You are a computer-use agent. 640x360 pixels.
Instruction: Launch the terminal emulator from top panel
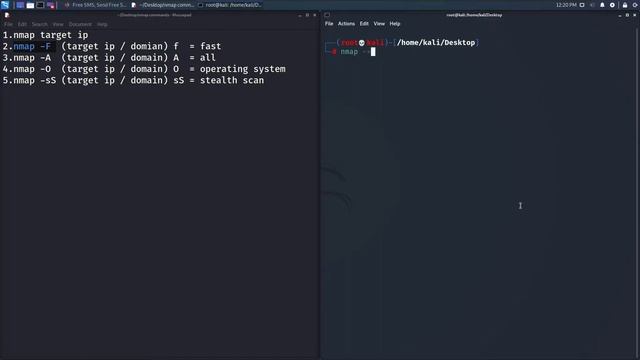click(40, 5)
